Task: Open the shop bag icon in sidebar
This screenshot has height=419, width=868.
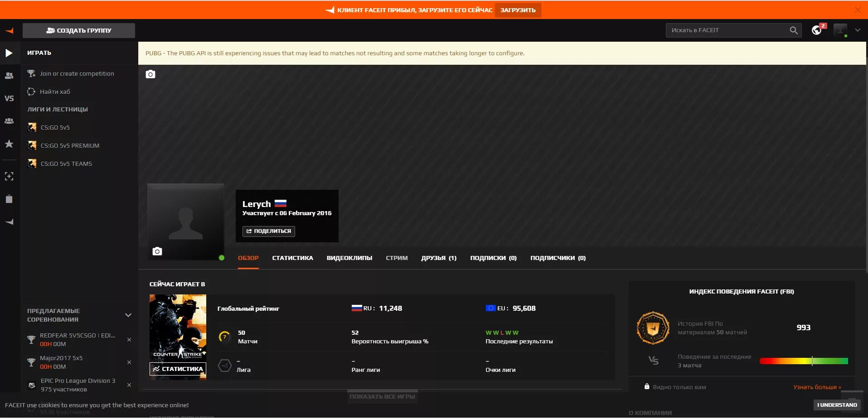Action: coord(9,199)
